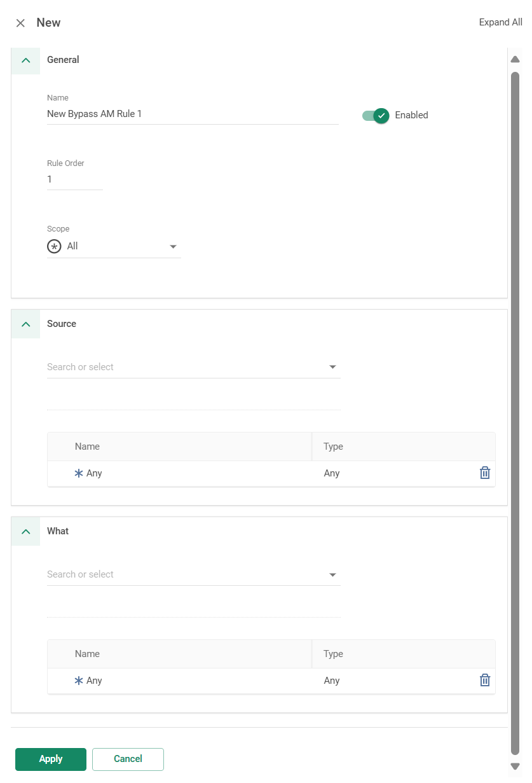Click the Name input field

[193, 114]
